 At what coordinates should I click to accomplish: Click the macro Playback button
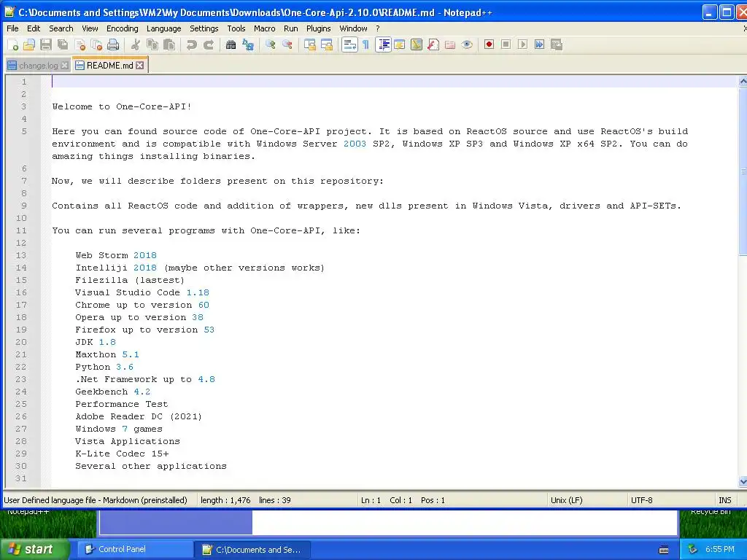pos(522,44)
